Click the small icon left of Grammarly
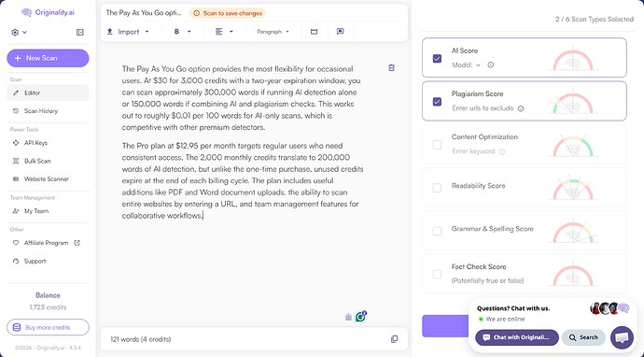 [x=348, y=317]
